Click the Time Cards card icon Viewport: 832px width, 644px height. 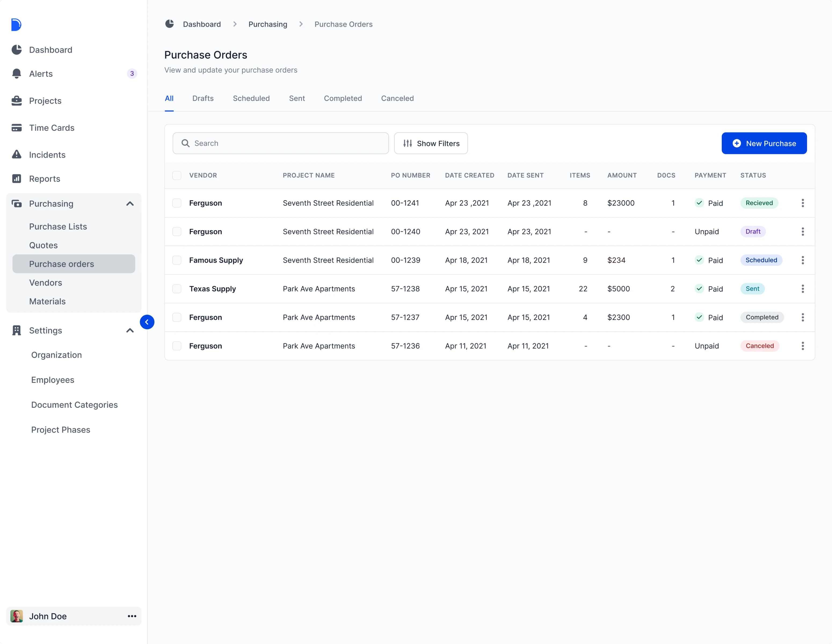[16, 127]
